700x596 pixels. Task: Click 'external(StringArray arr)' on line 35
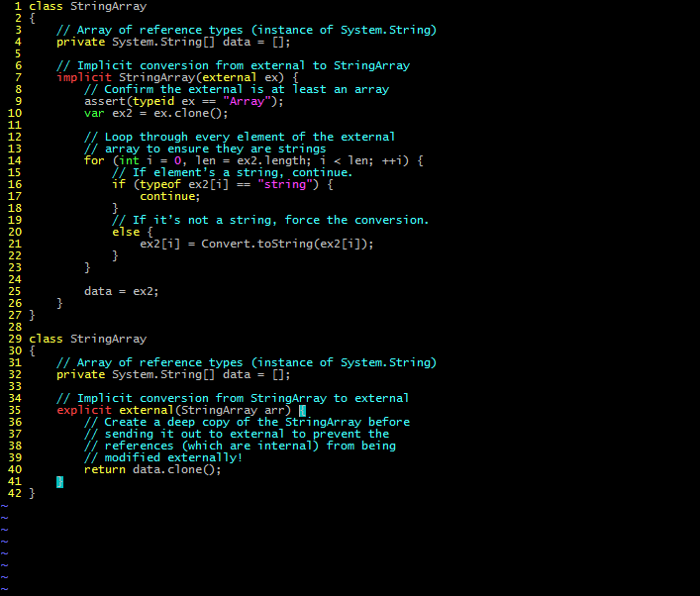tap(205, 410)
